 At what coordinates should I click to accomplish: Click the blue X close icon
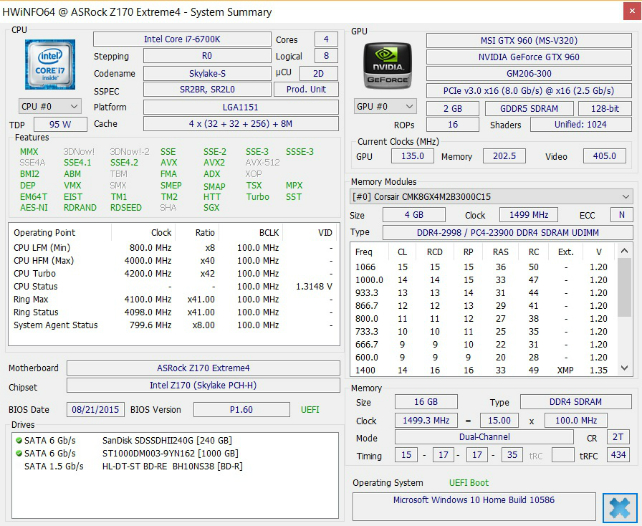[x=618, y=506]
